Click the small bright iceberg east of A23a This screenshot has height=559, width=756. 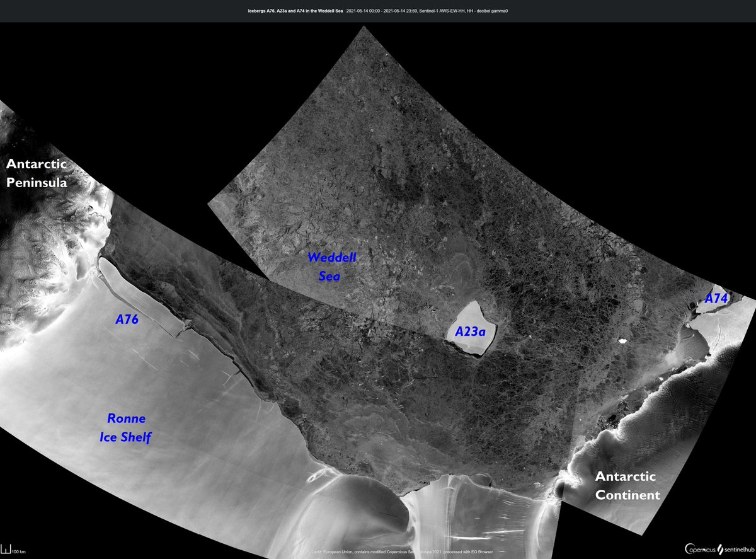click(x=622, y=341)
